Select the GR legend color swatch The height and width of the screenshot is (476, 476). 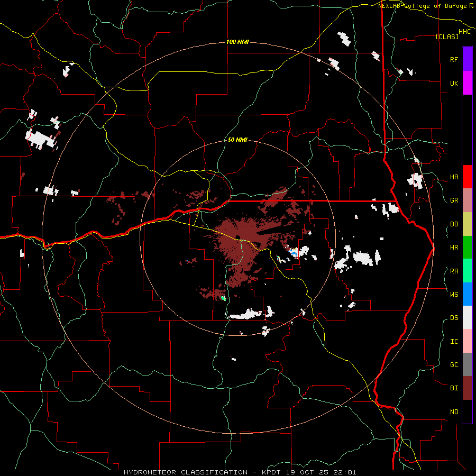(x=467, y=200)
